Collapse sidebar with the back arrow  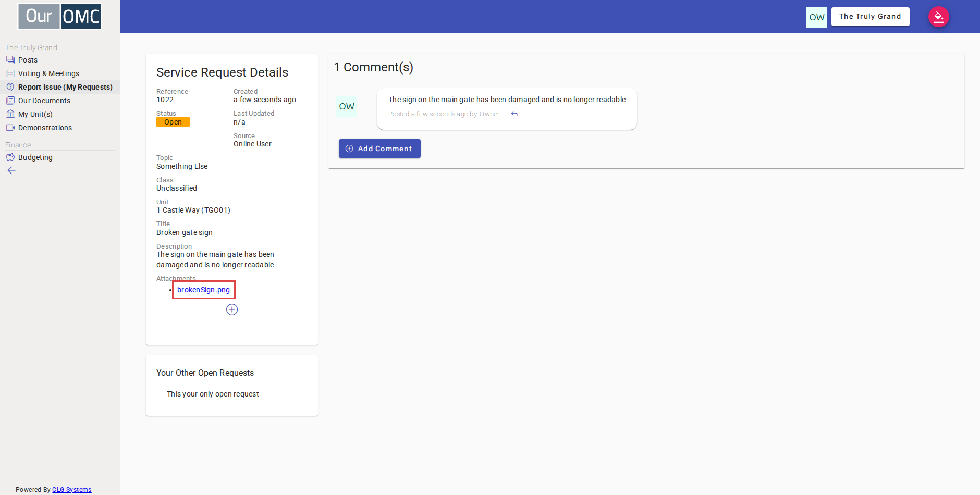pyautogui.click(x=11, y=170)
